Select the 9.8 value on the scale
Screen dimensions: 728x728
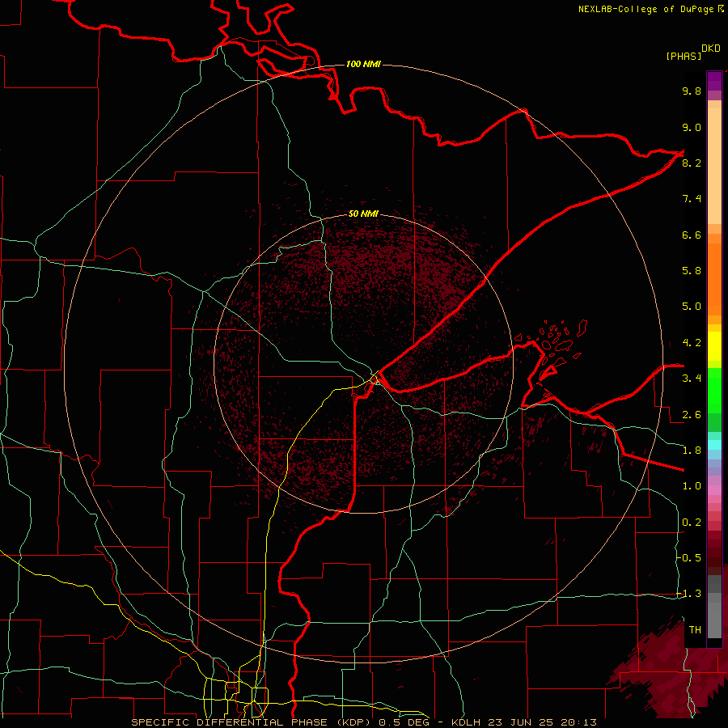tap(692, 91)
